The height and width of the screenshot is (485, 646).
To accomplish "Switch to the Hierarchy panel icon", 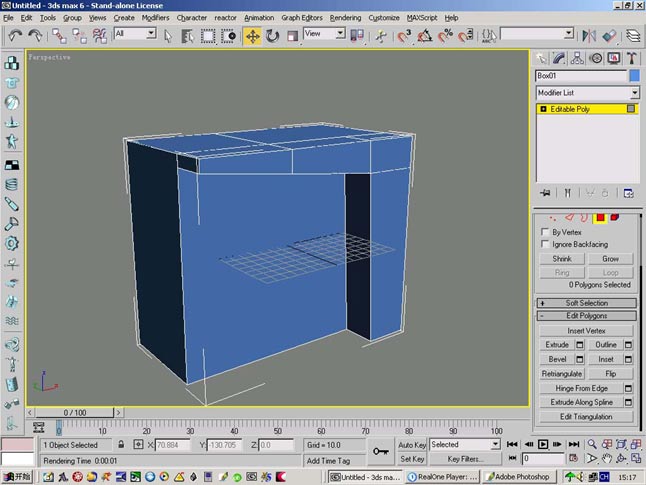I will [577, 58].
